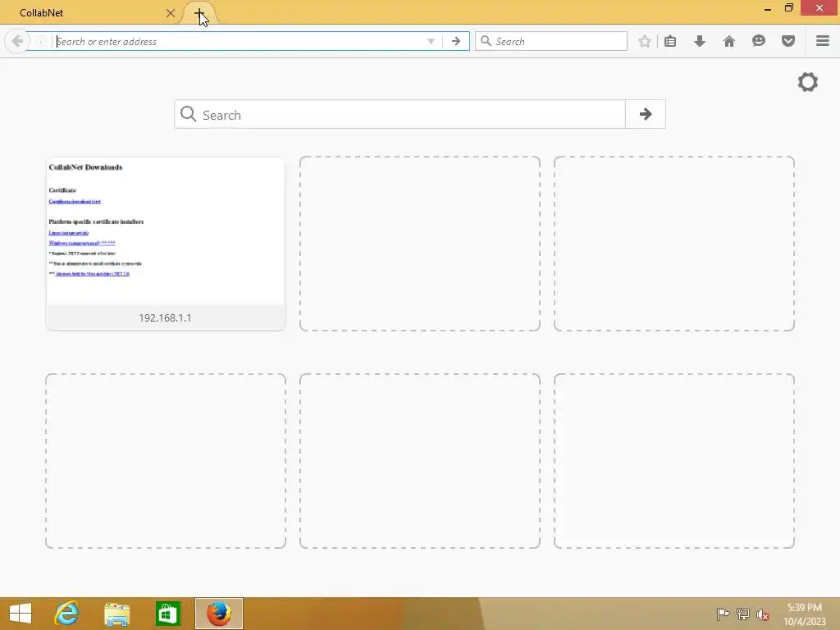Click the 192.168.1.1 tile label
The image size is (840, 630).
click(x=165, y=317)
